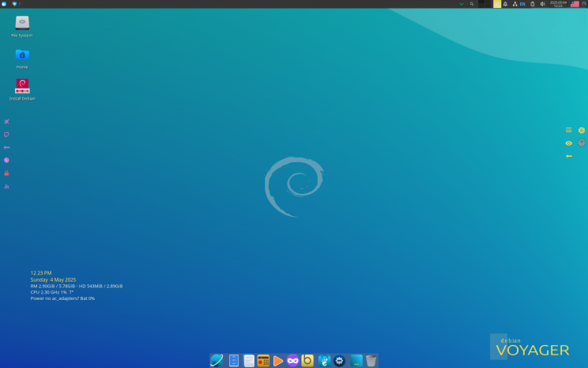Viewport: 588px width, 368px height.
Task: Open the blue file cabinet icon in dock
Action: (x=234, y=361)
